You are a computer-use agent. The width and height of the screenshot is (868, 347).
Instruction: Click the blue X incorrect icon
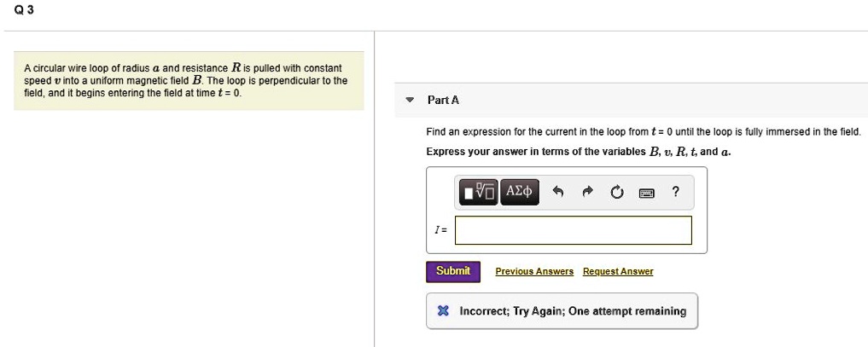tap(442, 311)
